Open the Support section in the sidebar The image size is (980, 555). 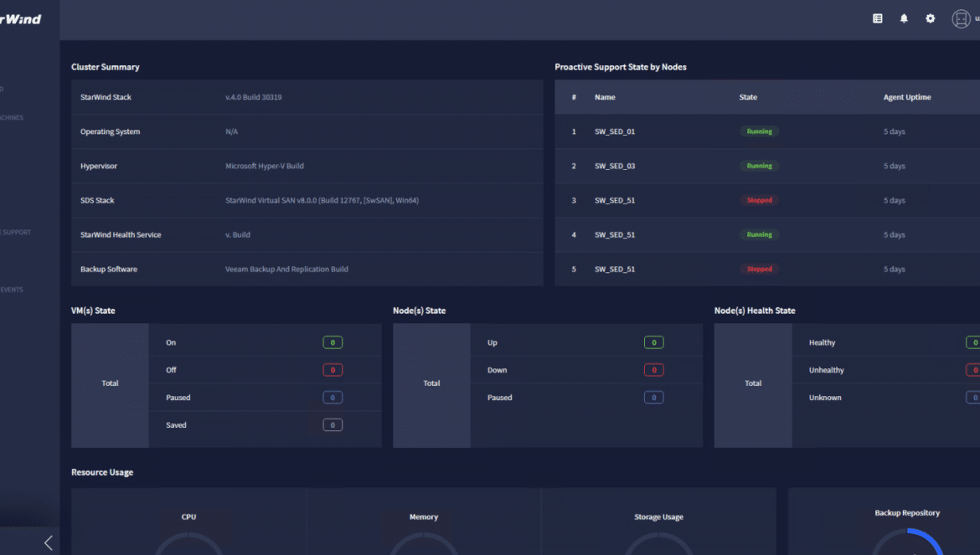[x=16, y=232]
